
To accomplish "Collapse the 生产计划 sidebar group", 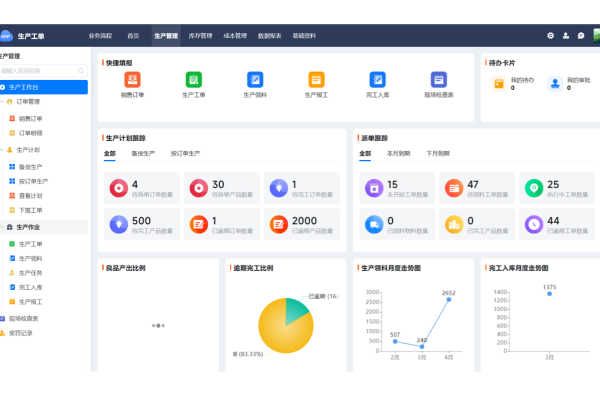I will click(2, 150).
